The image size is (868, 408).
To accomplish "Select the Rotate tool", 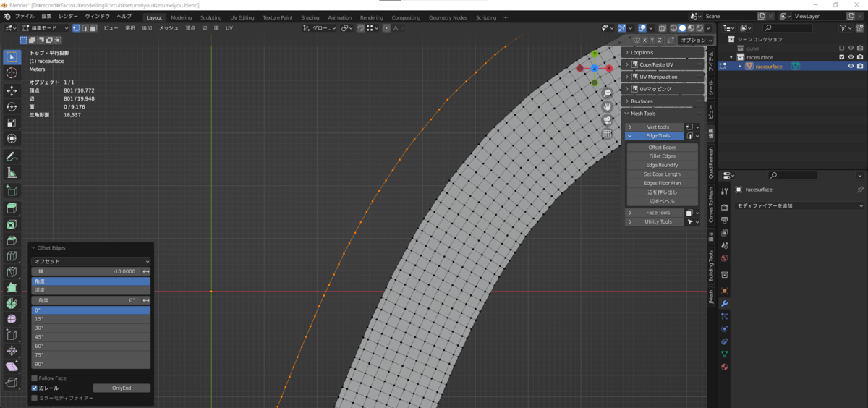I will tap(12, 107).
